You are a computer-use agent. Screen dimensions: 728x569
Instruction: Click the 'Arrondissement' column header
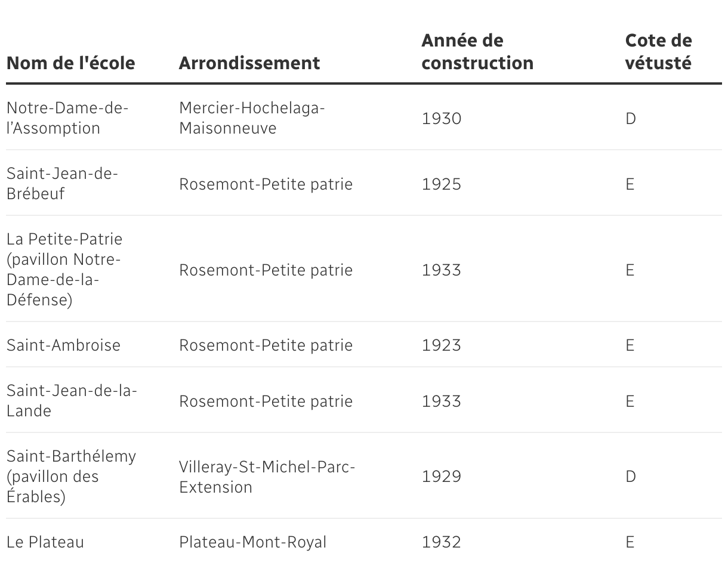pos(249,63)
